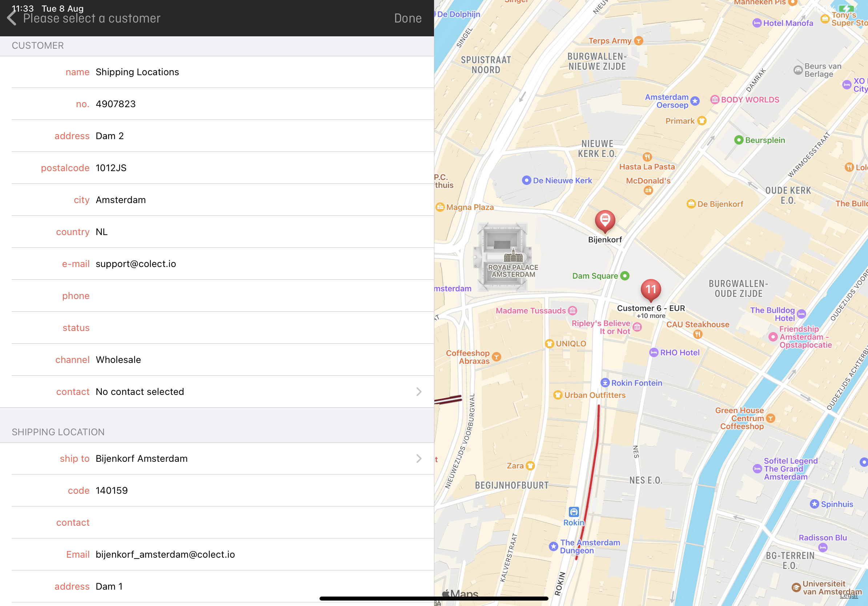The height and width of the screenshot is (606, 868).
Task: Tap the Madame Tussauds museum icon
Action: (x=572, y=311)
